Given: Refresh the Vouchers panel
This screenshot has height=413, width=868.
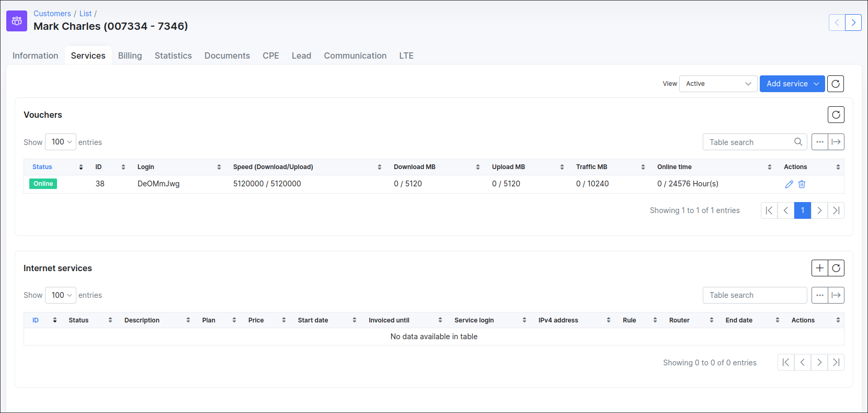Looking at the screenshot, I should point(836,115).
